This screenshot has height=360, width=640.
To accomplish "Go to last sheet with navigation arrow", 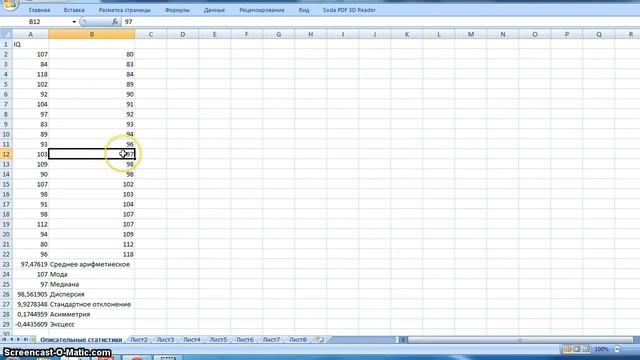I will [x=26, y=340].
